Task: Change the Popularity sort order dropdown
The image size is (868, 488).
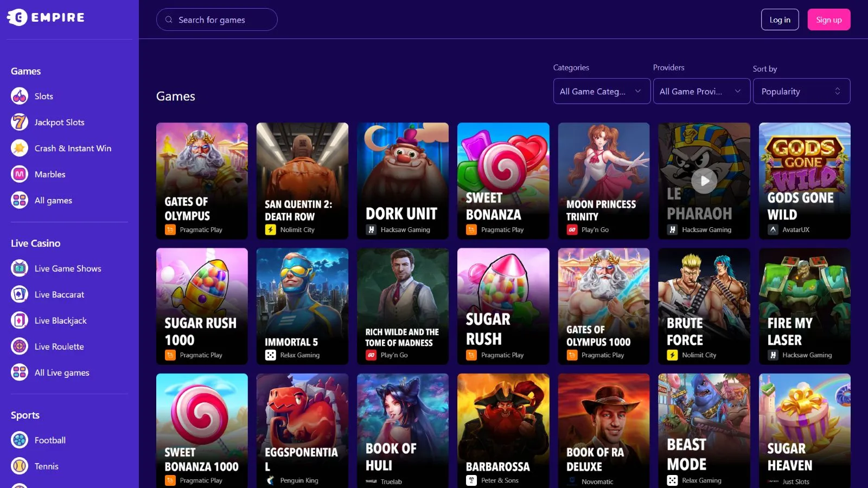Action: tap(801, 91)
